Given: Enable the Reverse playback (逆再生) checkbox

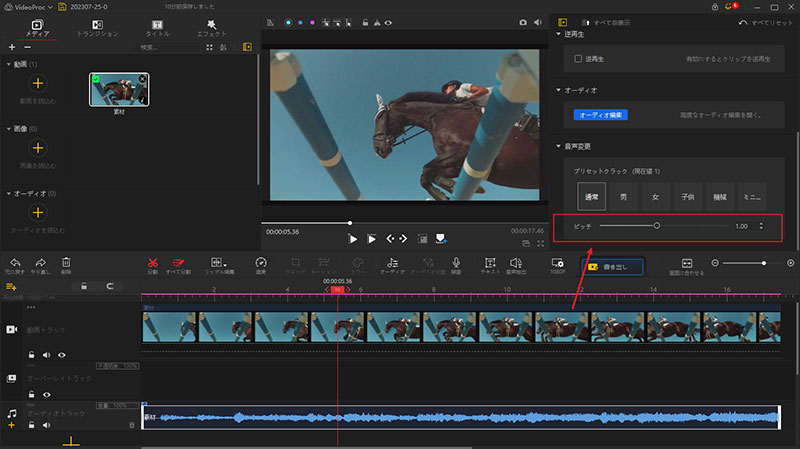Looking at the screenshot, I should (578, 59).
